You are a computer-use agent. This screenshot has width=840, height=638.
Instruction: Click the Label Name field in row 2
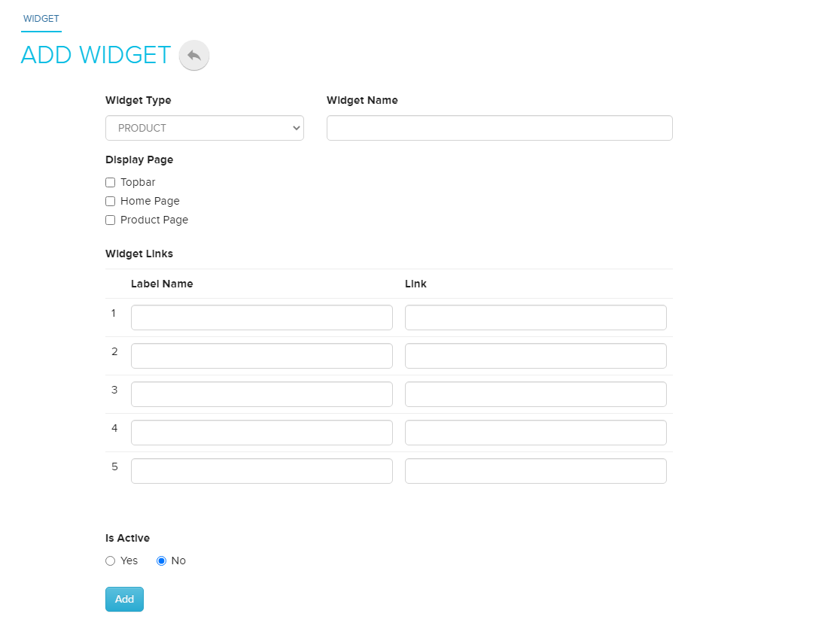click(x=262, y=356)
